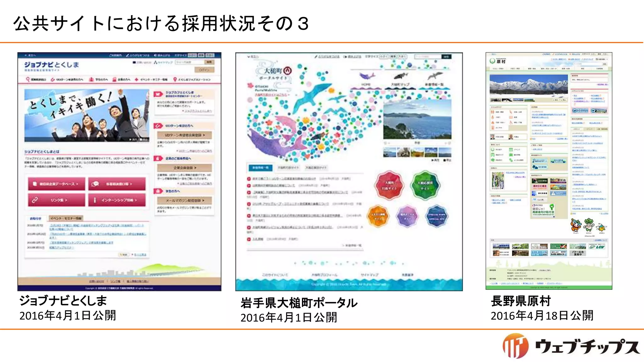
Task: Click the slide title 公共サイトにおける採用状況その3
Action: [x=161, y=24]
